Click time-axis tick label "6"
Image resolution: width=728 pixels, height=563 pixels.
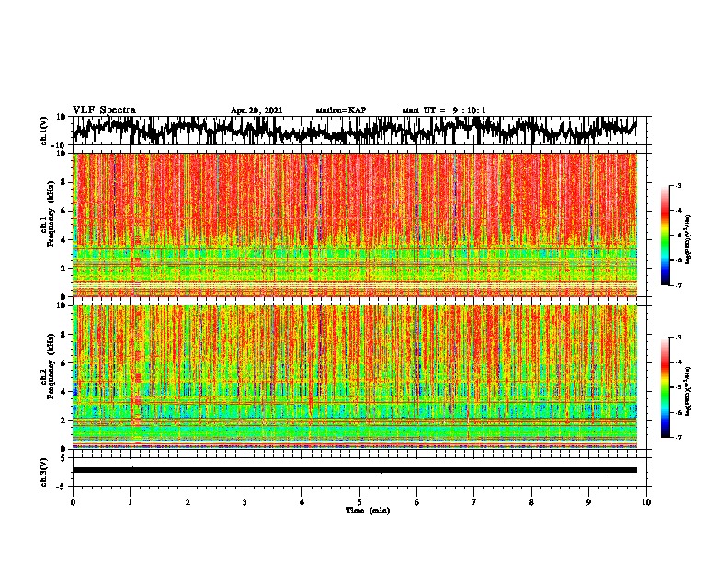tap(417, 502)
